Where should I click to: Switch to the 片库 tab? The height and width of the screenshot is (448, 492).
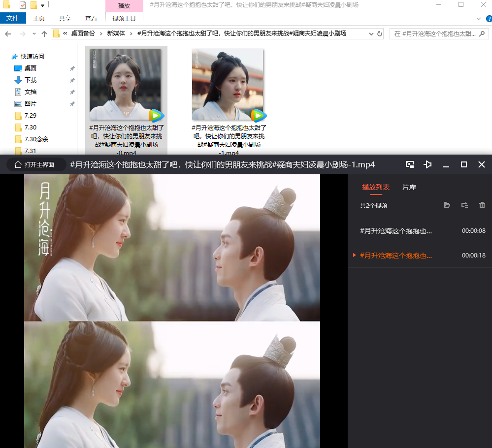coord(409,187)
